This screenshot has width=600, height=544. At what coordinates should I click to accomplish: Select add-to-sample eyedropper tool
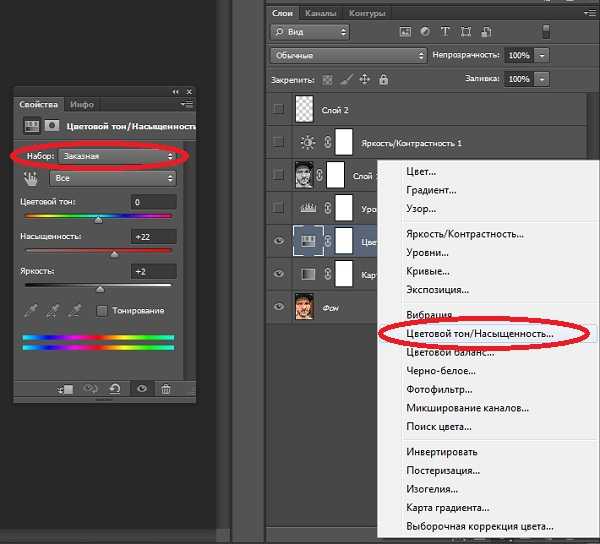click(53, 311)
